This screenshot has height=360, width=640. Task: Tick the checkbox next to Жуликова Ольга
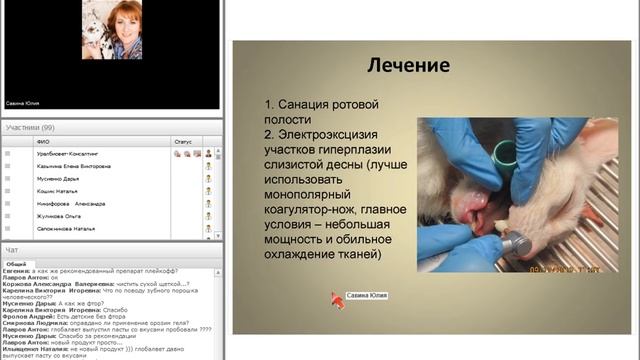click(7, 216)
